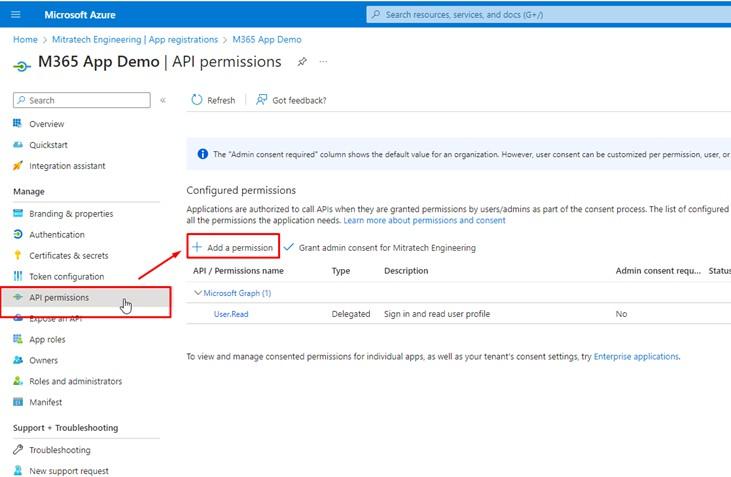This screenshot has height=477, width=731.
Task: Open App roles
Action: tap(47, 339)
